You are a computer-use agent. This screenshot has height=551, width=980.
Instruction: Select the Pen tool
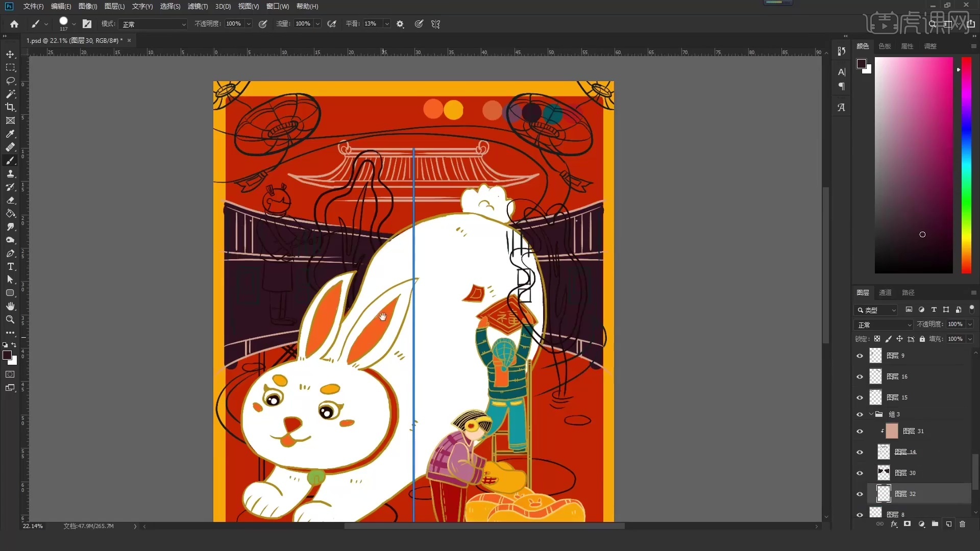tap(10, 253)
